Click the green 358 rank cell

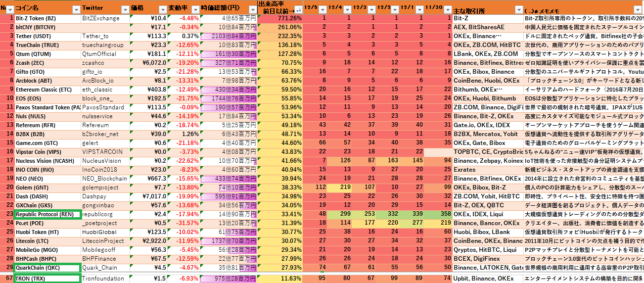pyautogui.click(x=439, y=214)
